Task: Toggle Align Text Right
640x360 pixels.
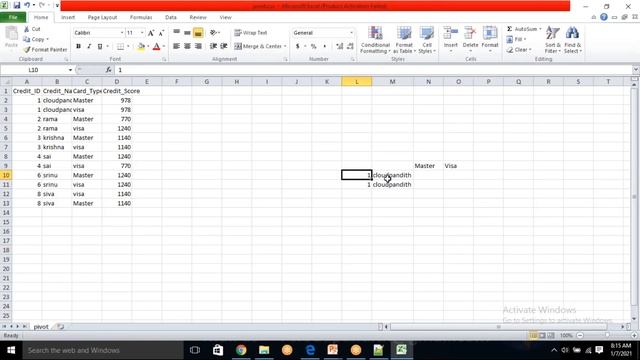Action: pos(198,47)
